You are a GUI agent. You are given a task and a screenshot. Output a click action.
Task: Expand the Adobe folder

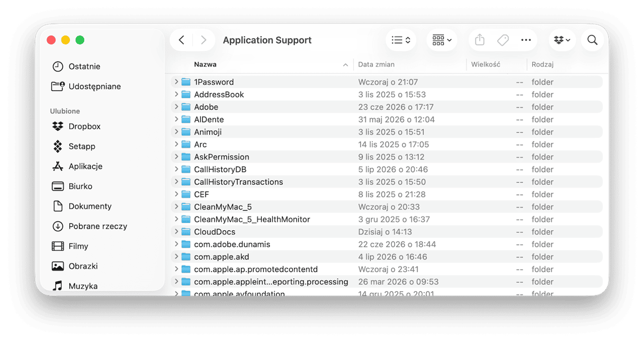tap(176, 107)
